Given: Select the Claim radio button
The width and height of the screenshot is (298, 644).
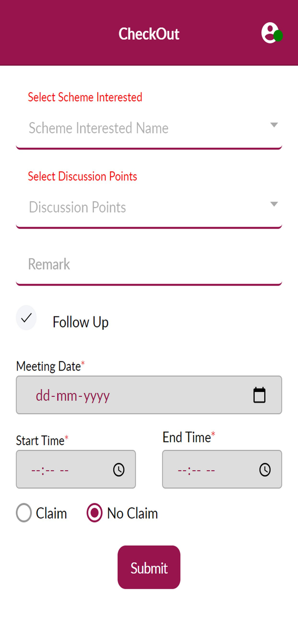Looking at the screenshot, I should coord(24,513).
